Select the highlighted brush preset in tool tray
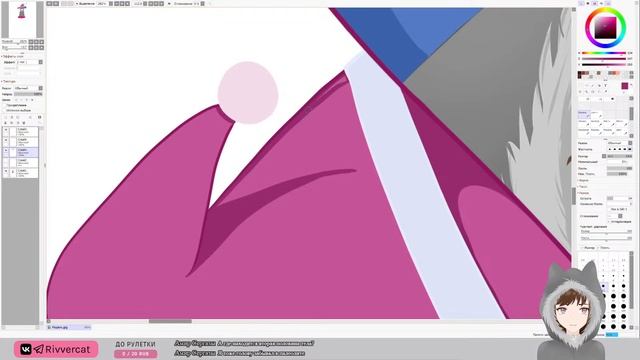 coord(584,115)
